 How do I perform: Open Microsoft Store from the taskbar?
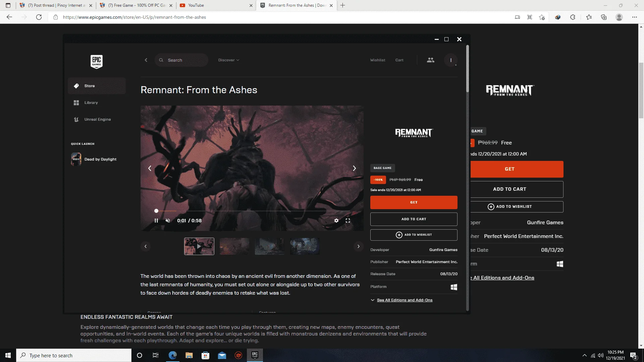[x=206, y=355]
